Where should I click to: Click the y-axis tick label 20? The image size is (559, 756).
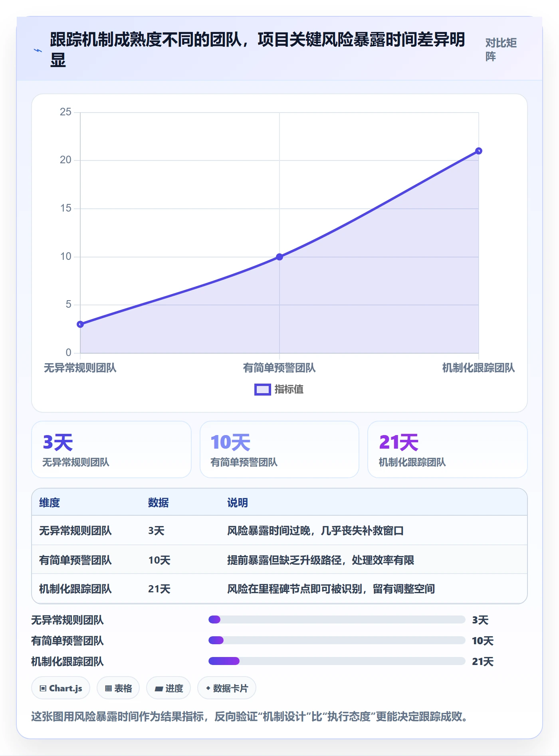[65, 160]
